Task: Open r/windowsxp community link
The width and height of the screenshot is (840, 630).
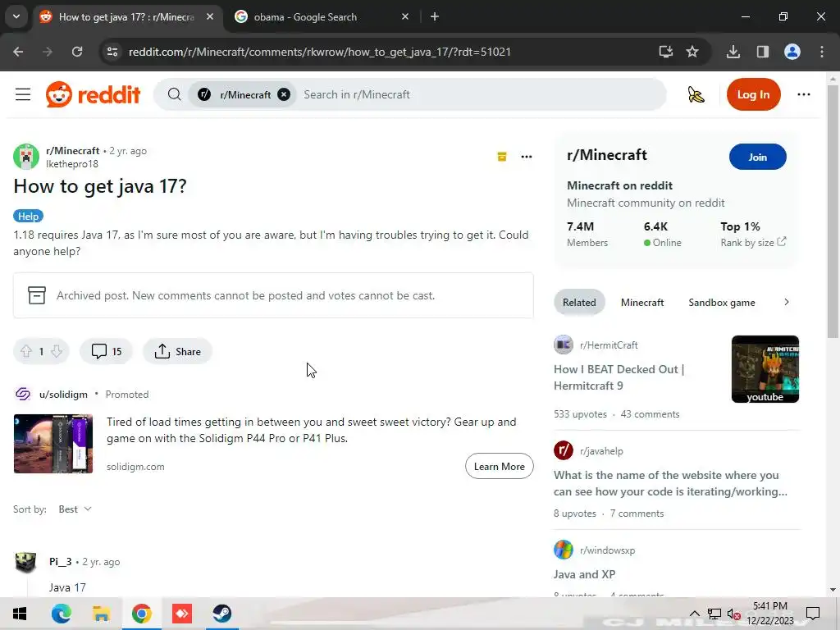Action: 607,550
